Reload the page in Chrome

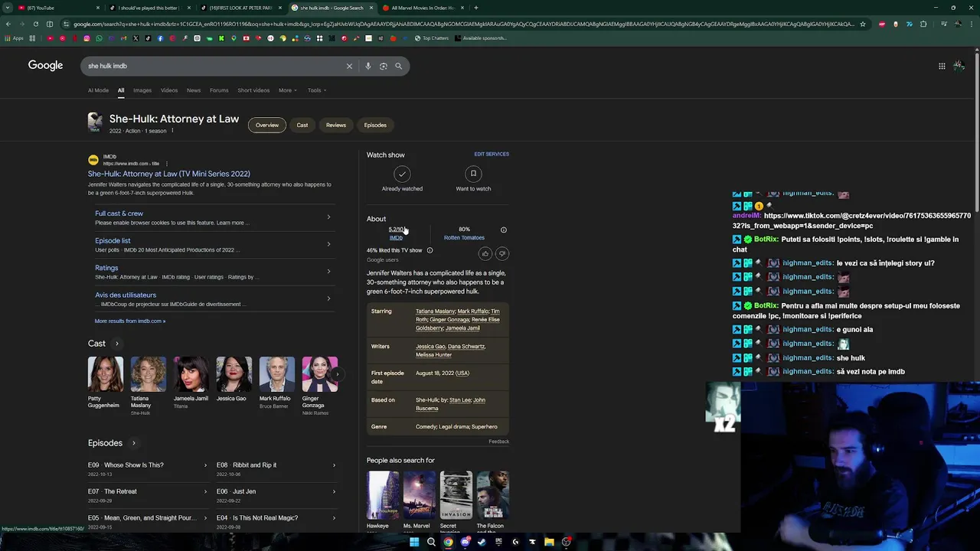35,24
